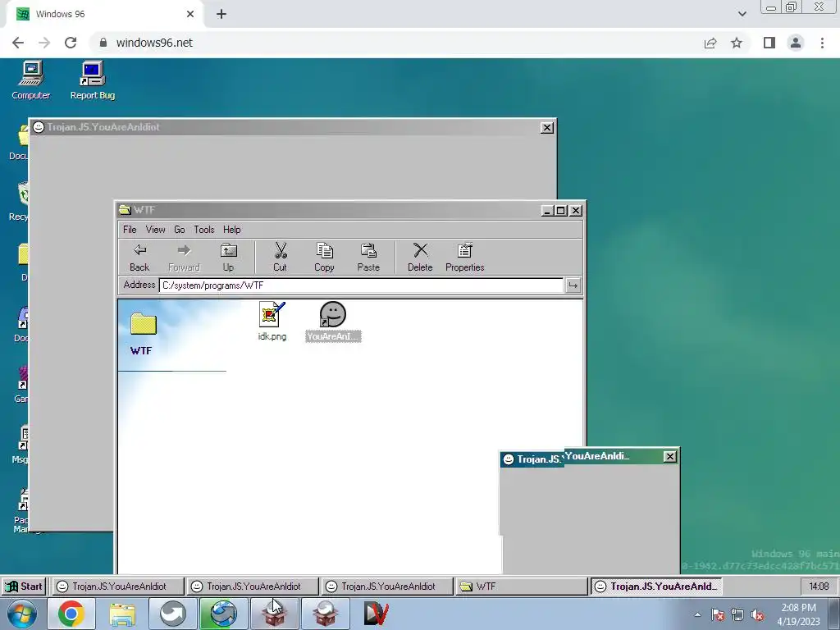
Task: Click the 14:08 Windows 96 clock
Action: [819, 586]
